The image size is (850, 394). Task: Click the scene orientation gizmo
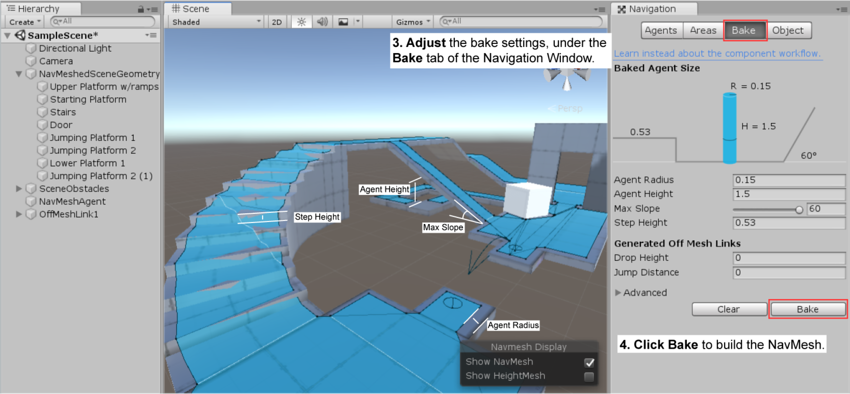click(567, 79)
